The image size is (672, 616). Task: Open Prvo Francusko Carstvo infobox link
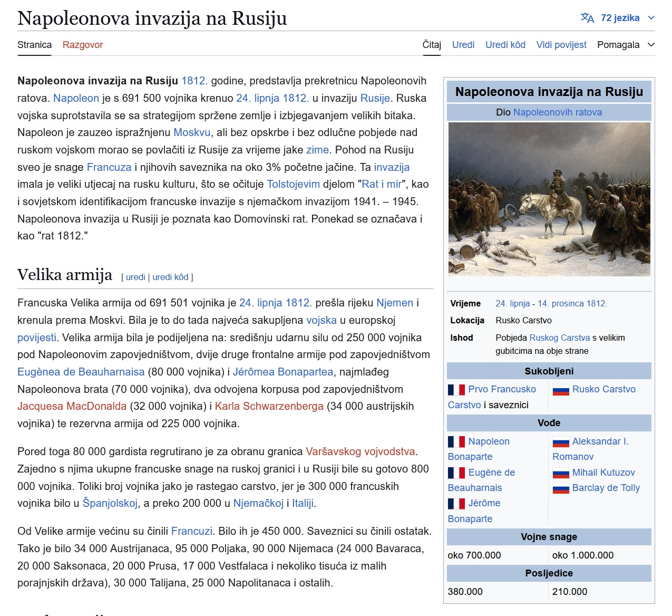click(492, 397)
